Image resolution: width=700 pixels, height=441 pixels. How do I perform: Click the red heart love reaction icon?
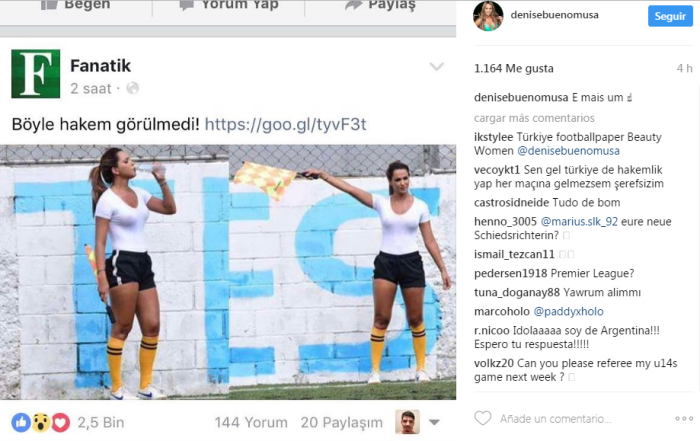61,422
